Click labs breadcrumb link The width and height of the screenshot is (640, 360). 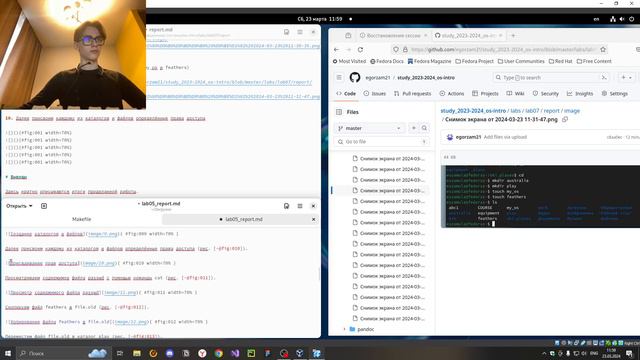[516, 111]
